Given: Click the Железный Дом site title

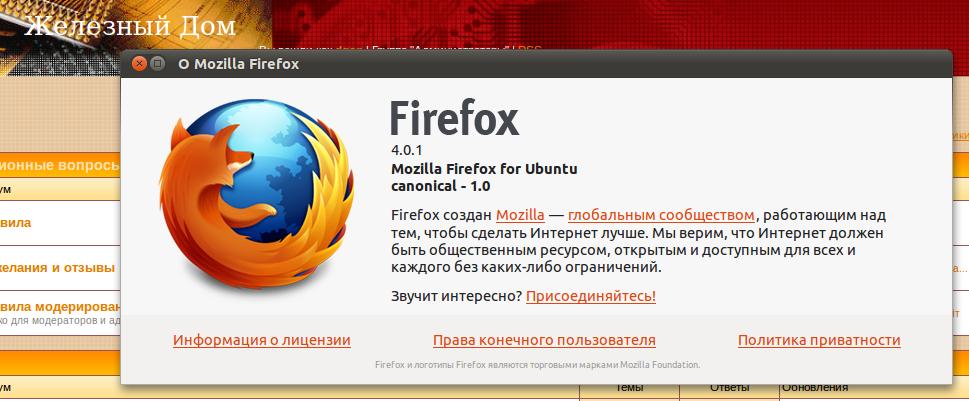Looking at the screenshot, I should [130, 26].
